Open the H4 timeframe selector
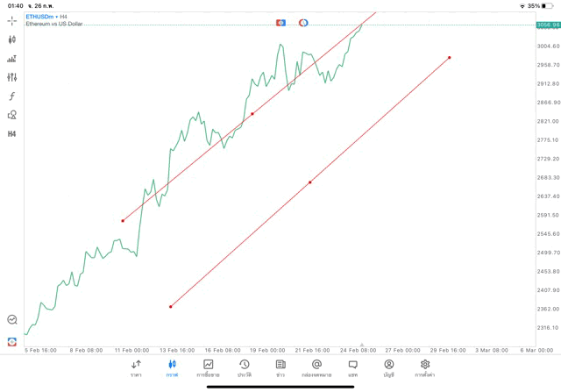The height and width of the screenshot is (392, 561). click(x=12, y=134)
